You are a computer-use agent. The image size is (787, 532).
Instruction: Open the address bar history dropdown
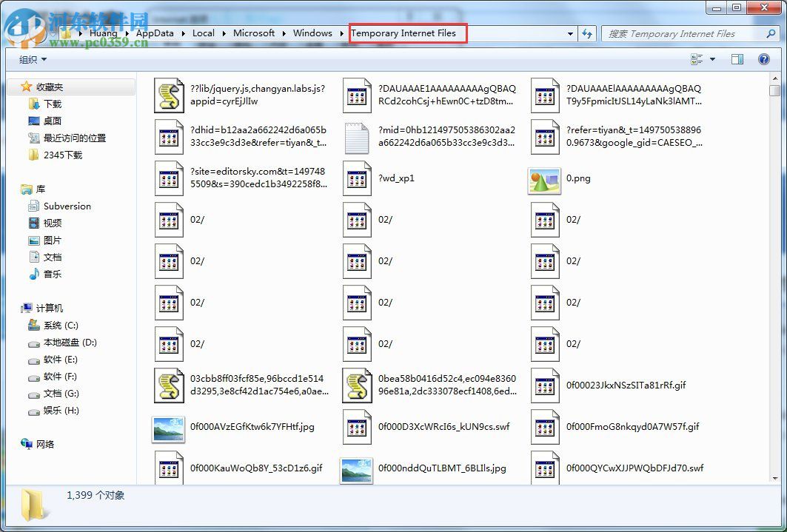click(x=569, y=33)
